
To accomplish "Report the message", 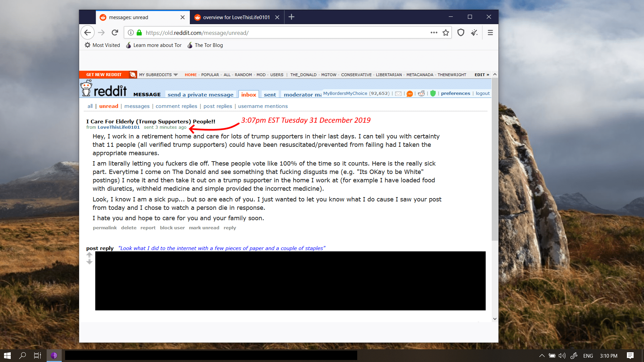I will tap(148, 228).
